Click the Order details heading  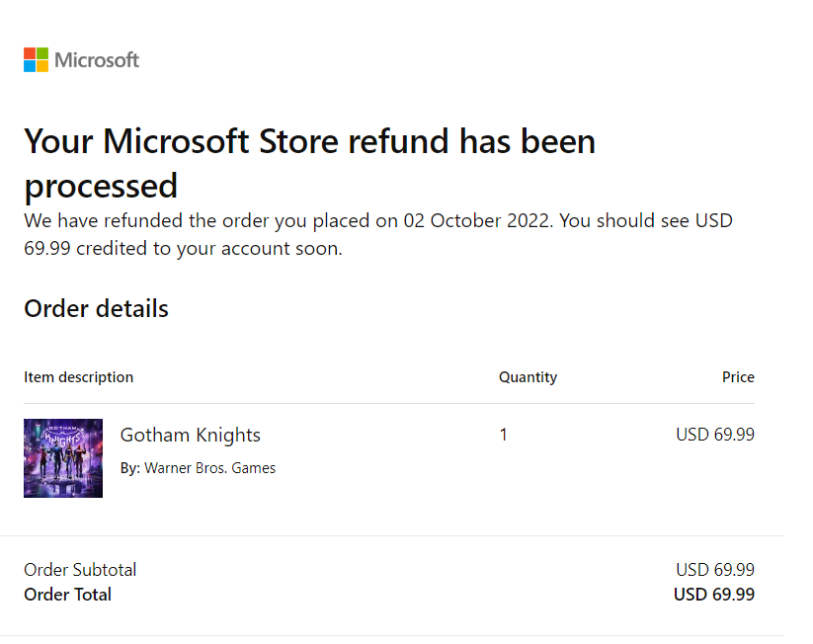click(x=96, y=308)
